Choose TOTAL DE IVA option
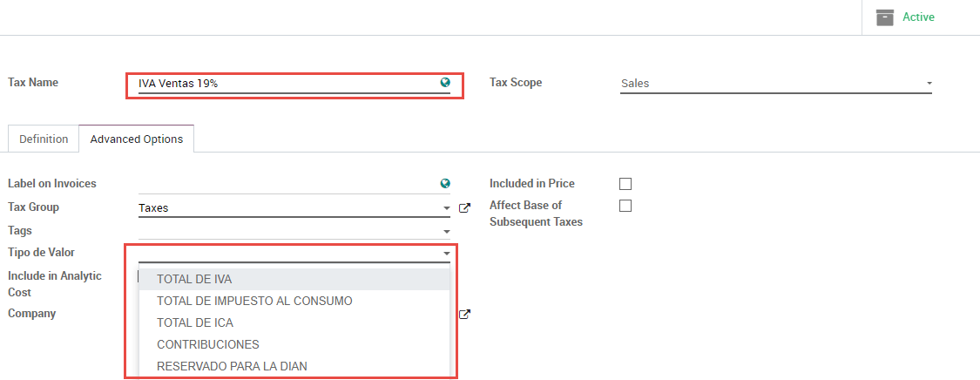Viewport: 980px width, 380px height. pos(194,279)
